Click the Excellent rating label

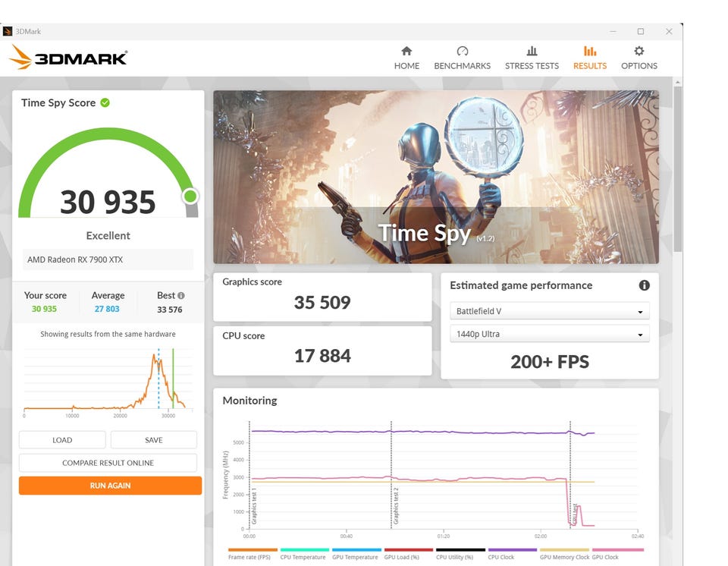pos(108,236)
